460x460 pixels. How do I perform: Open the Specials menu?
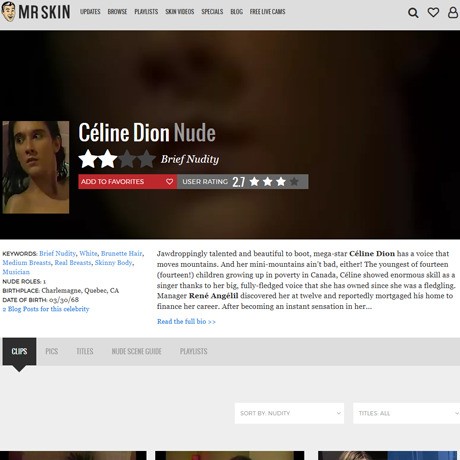[x=212, y=12]
